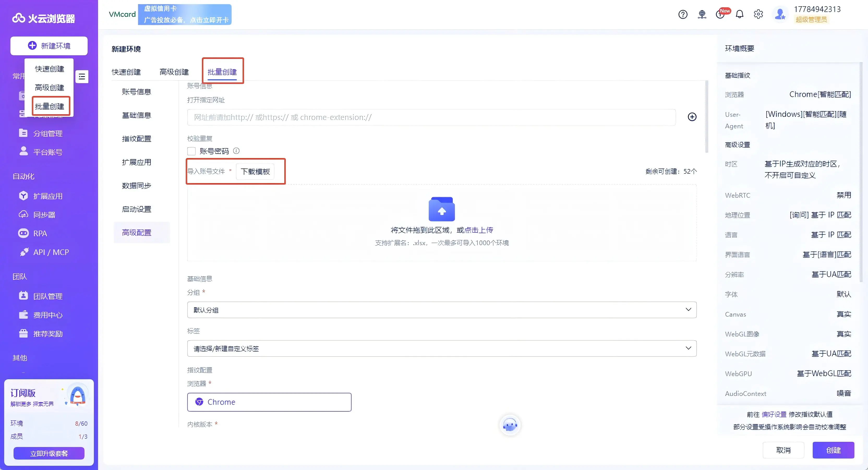Choose 快速创建 from the popup menu
The image size is (868, 470).
(x=50, y=69)
